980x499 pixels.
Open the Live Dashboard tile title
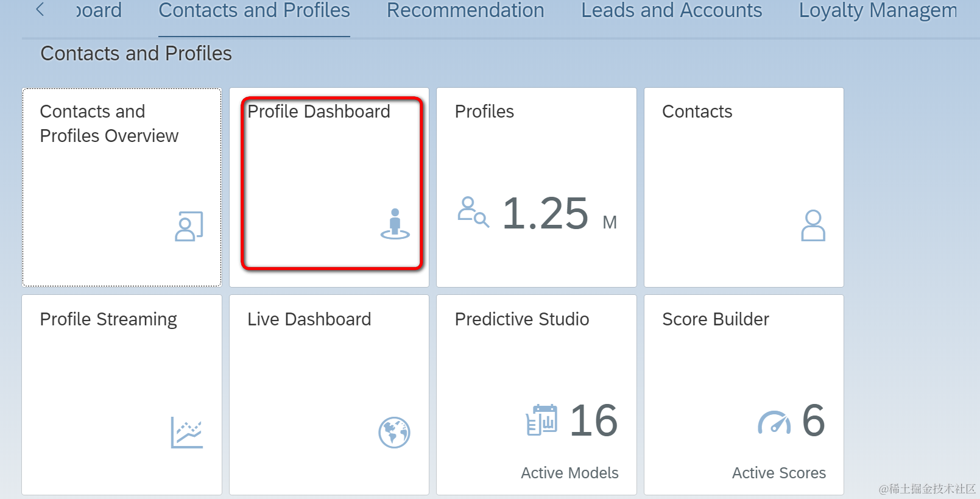pos(309,319)
